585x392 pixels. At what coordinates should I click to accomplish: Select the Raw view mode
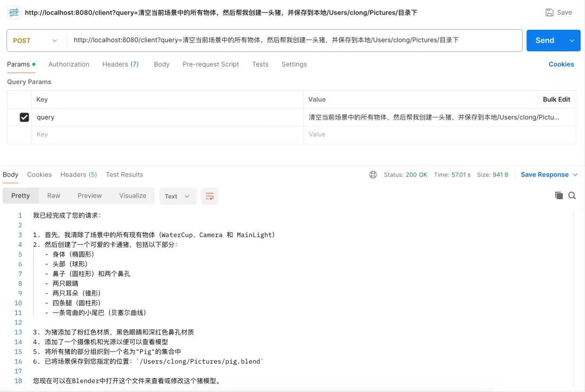click(54, 196)
